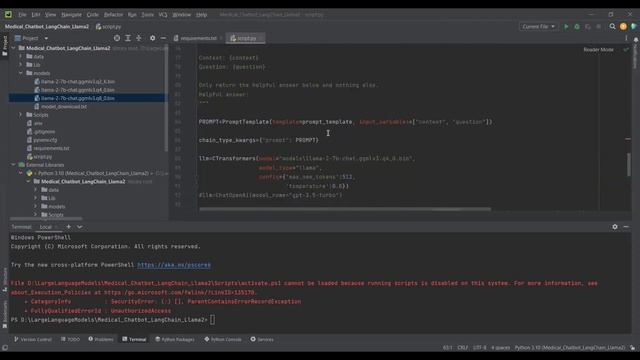Image resolution: width=640 pixels, height=360 pixels.
Task: Open Project panel gear options
Action: (x=152, y=38)
